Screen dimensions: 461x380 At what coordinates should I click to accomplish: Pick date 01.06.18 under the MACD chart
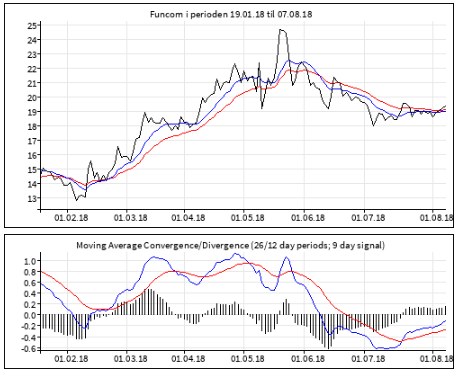pyautogui.click(x=308, y=359)
